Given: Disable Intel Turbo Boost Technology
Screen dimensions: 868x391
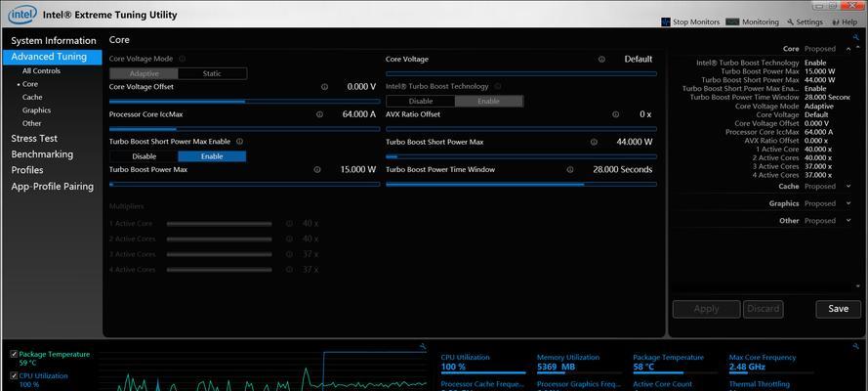Looking at the screenshot, I should pos(421,102).
